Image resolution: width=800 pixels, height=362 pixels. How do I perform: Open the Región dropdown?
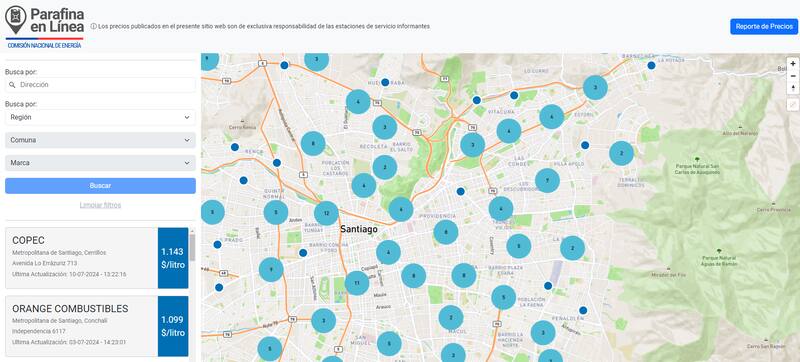[101, 117]
